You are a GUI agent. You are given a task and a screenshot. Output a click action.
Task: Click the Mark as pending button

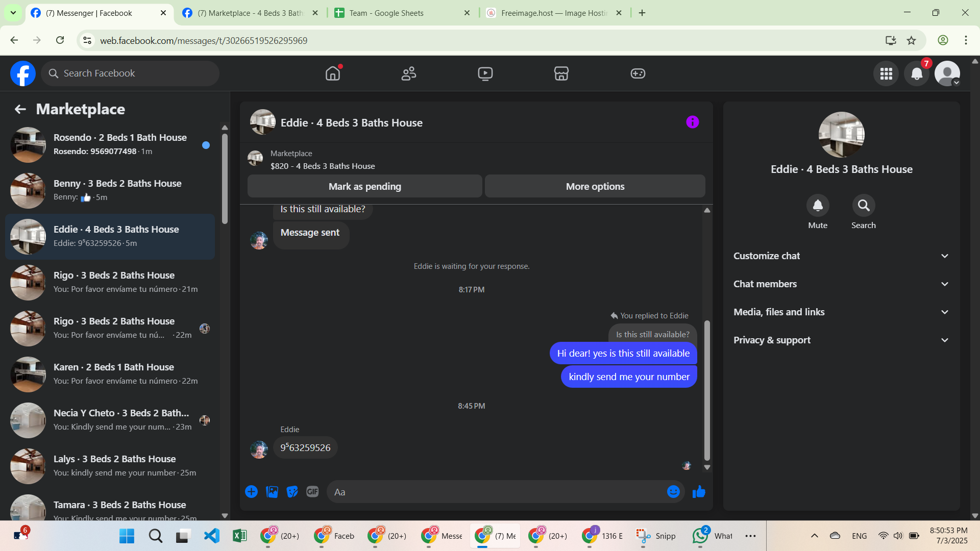364,186
